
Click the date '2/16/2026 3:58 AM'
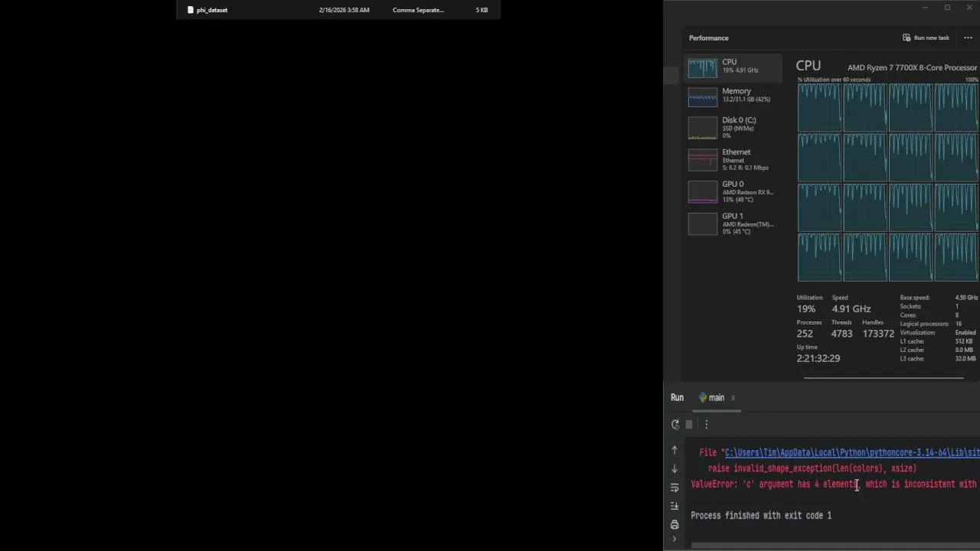tap(344, 10)
